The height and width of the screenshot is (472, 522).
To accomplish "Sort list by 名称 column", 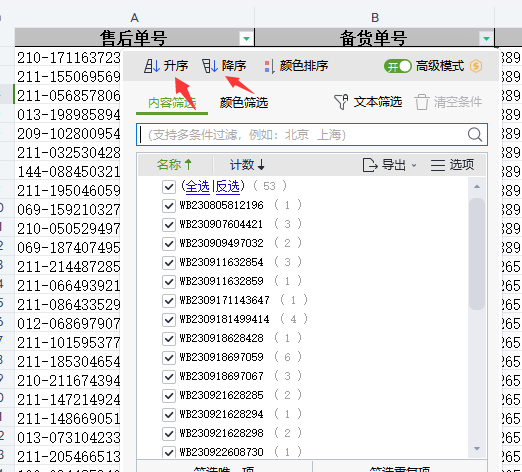I will (x=174, y=165).
